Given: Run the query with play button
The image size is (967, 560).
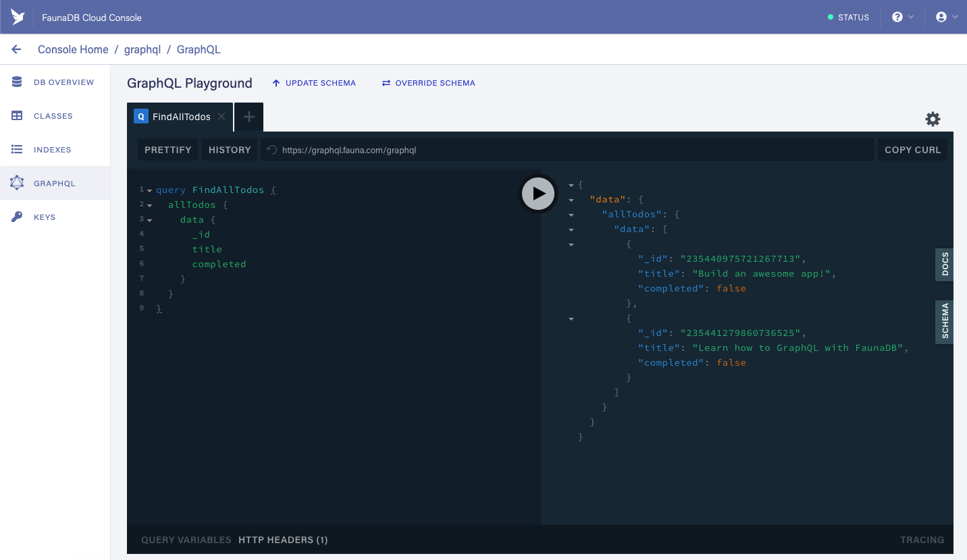Looking at the screenshot, I should pyautogui.click(x=538, y=194).
